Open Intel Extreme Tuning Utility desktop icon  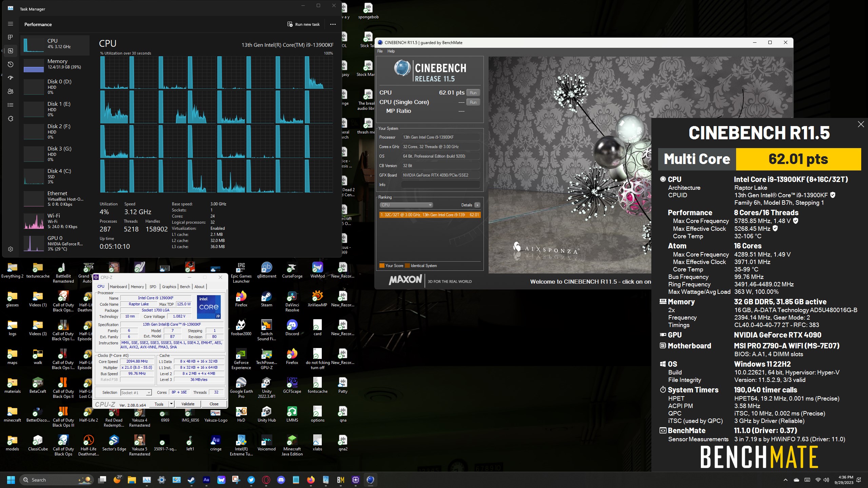[241, 446]
